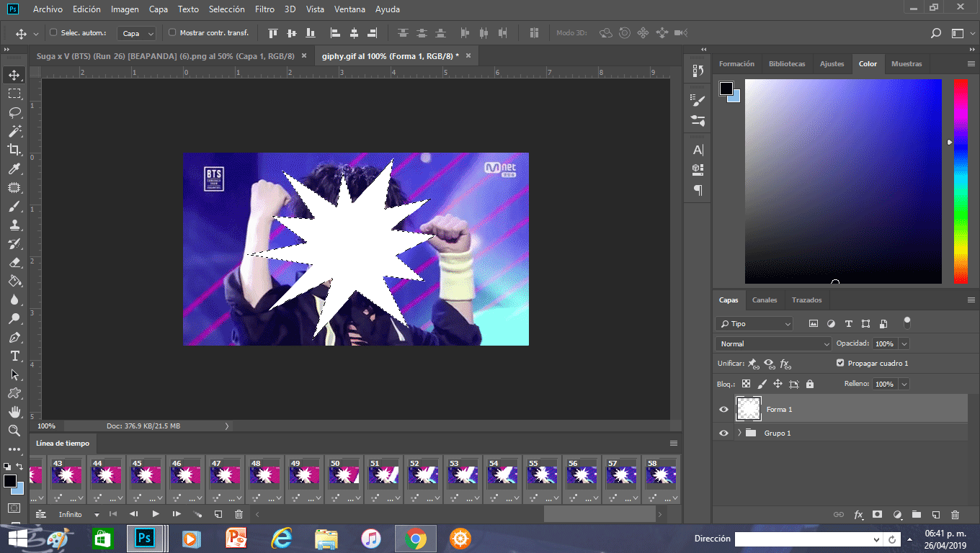Image resolution: width=980 pixels, height=553 pixels.
Task: Click the tween frames icon
Action: pyautogui.click(x=197, y=514)
